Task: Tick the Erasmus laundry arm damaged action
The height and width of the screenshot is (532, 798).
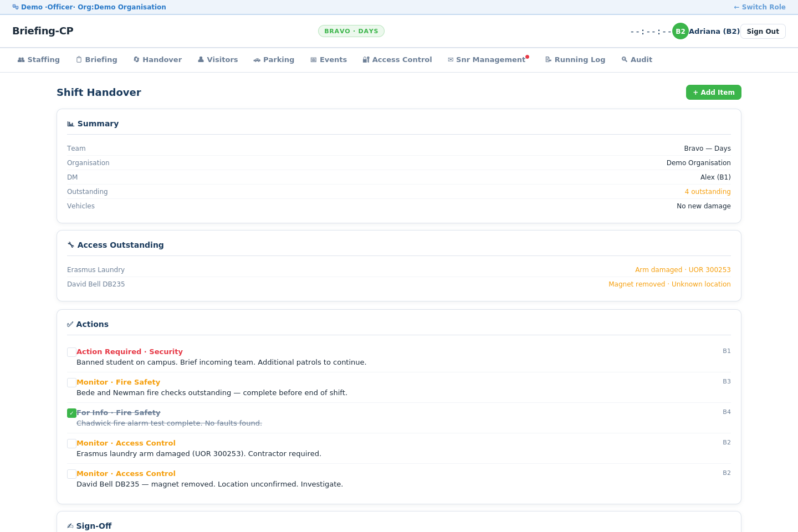Action: coord(71,443)
